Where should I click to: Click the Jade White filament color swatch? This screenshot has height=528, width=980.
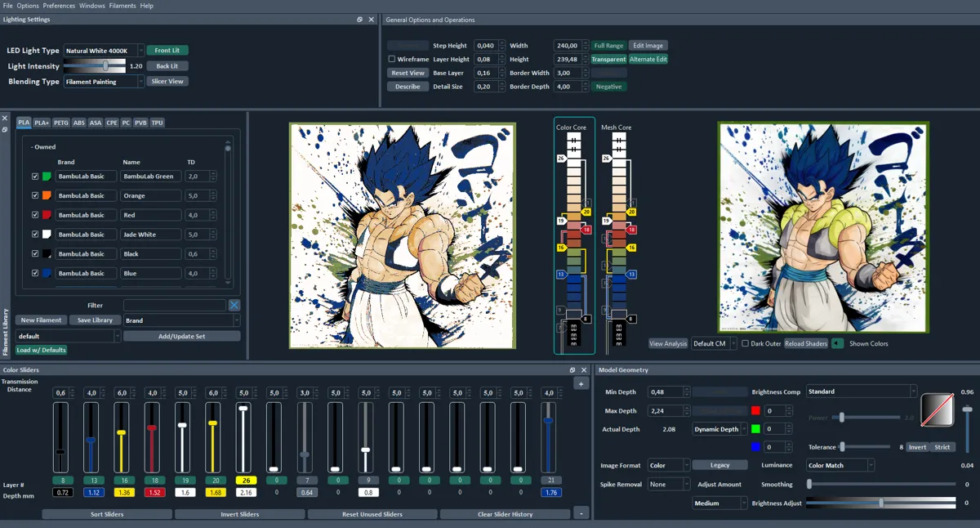click(x=47, y=235)
